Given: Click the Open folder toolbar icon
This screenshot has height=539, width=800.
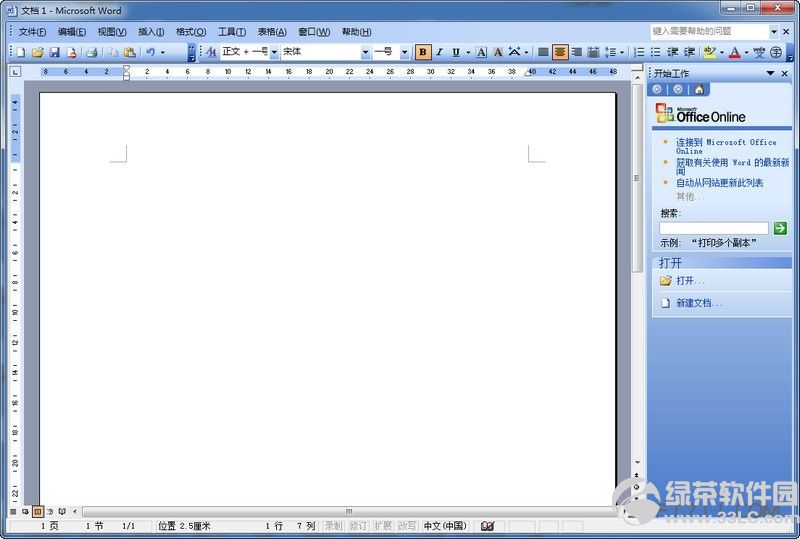Looking at the screenshot, I should (37, 52).
